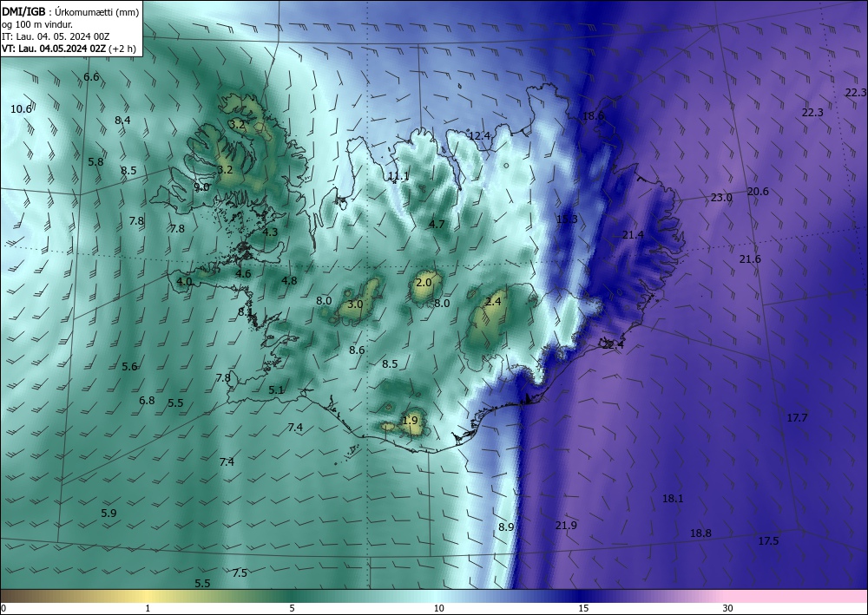
Task: Click the IT: Lau. 04. 05. 2024 00Z line
Action: (56, 36)
